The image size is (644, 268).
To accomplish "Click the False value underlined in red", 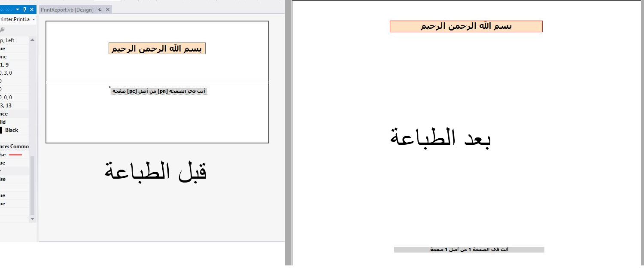I will coord(3,155).
